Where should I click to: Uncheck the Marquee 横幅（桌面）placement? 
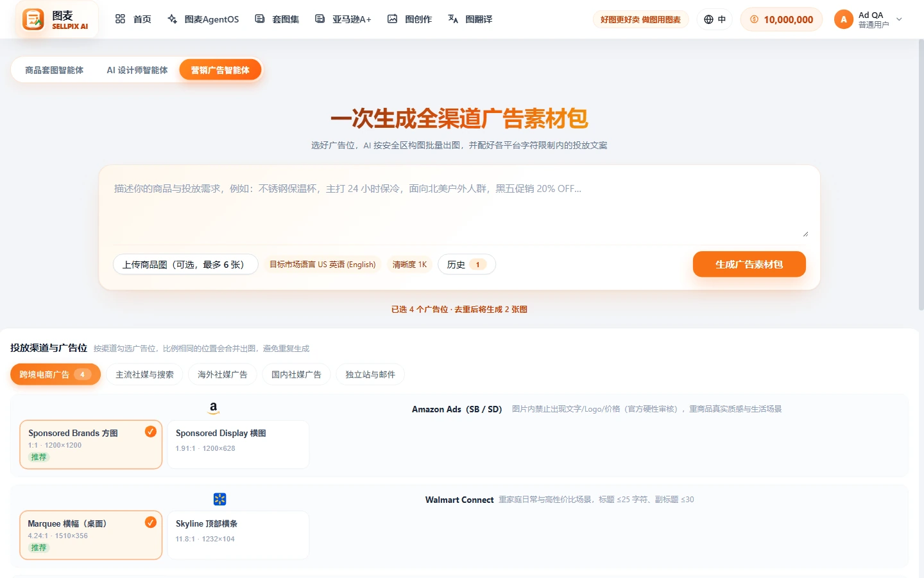[90, 535]
